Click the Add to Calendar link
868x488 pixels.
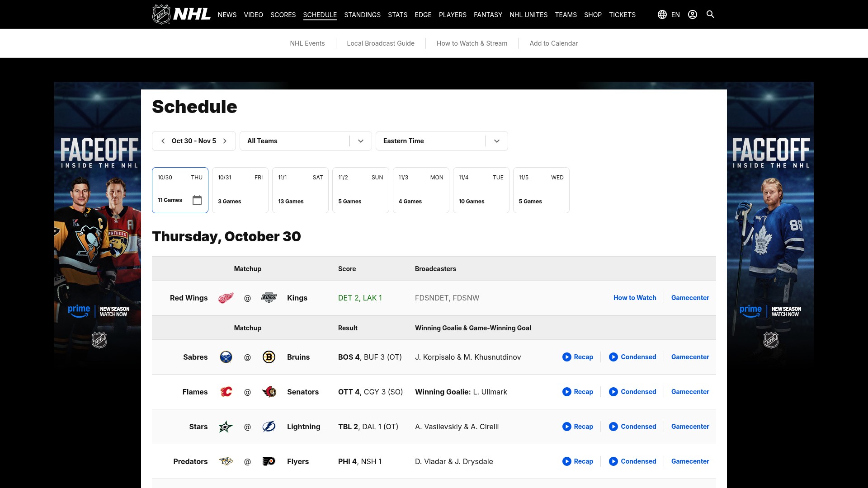(554, 43)
